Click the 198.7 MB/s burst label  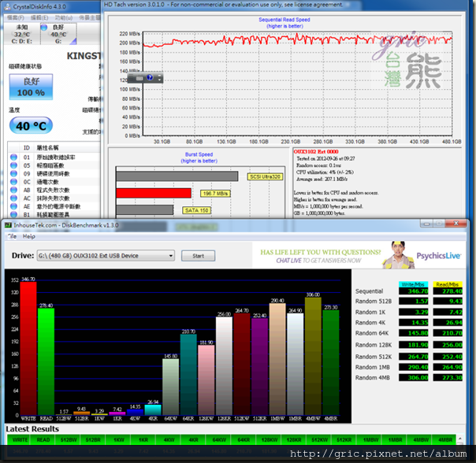(x=215, y=194)
